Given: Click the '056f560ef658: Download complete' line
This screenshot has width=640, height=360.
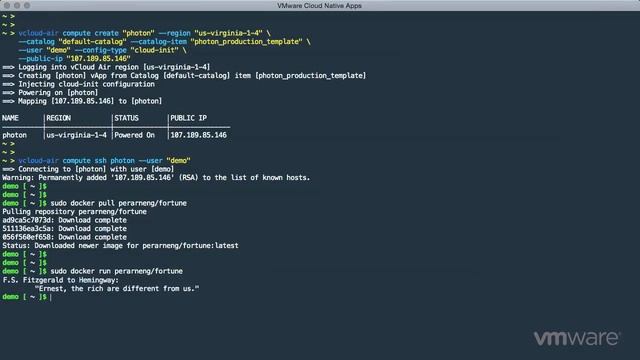Looking at the screenshot, I should click(64, 237).
